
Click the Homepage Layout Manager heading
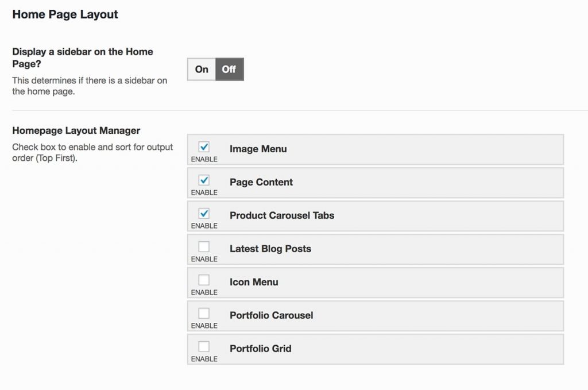click(76, 130)
